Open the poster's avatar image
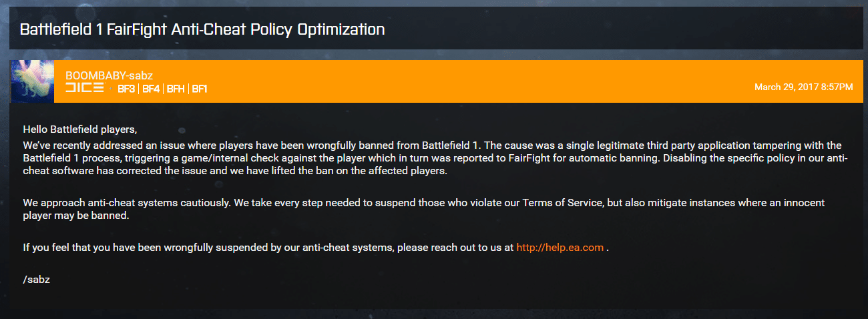Image resolution: width=868 pixels, height=319 pixels. [33, 81]
